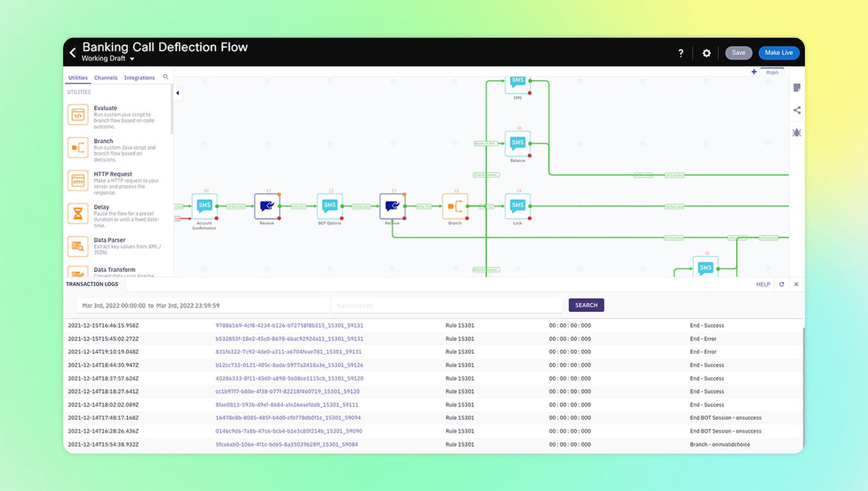The width and height of the screenshot is (868, 491).
Task: Select the HTTP Request utility icon
Action: (78, 181)
